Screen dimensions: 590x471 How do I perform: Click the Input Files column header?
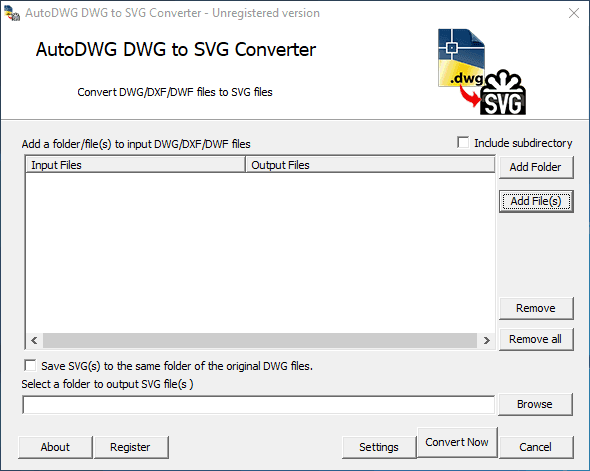click(135, 165)
